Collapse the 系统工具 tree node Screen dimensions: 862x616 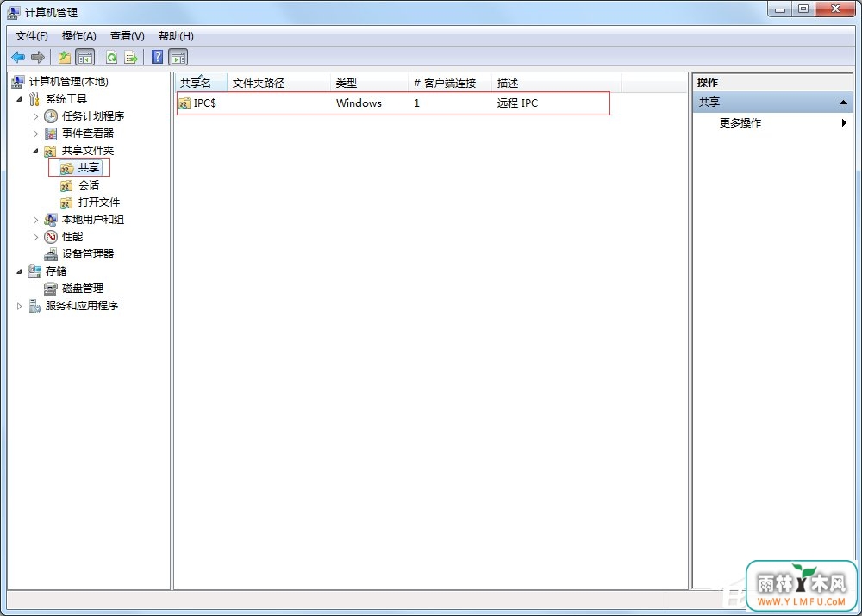(19, 99)
